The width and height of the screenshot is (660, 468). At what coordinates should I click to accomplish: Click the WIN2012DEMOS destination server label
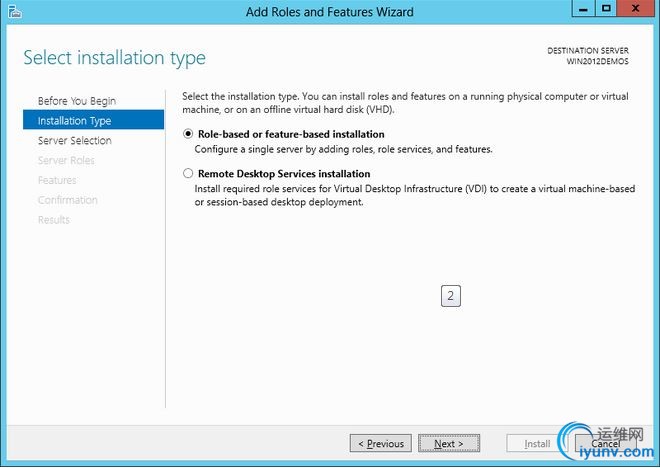(597, 61)
